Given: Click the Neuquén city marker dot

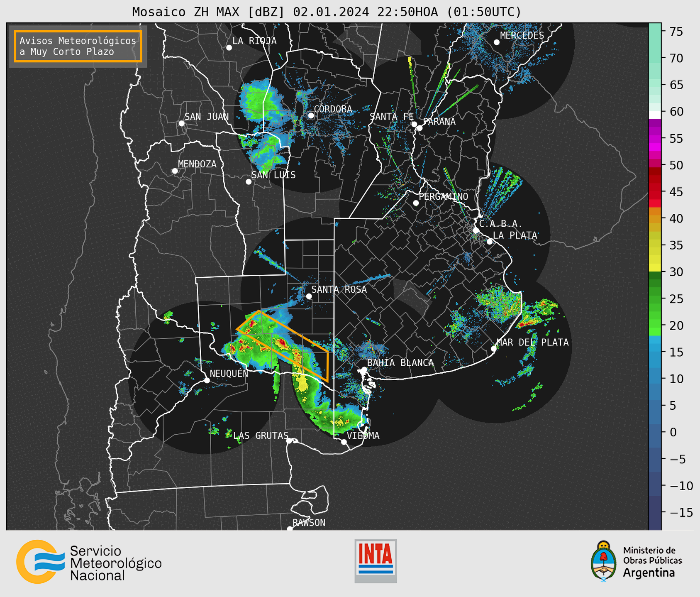Looking at the screenshot, I should pos(207,380).
